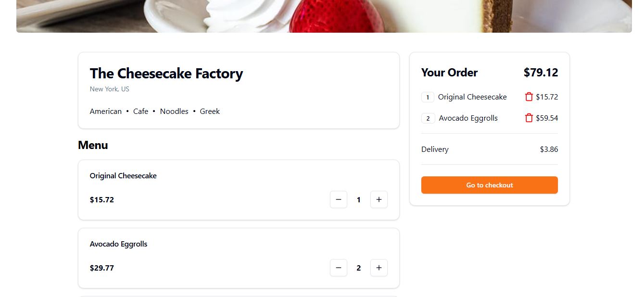644x297 pixels.
Task: Select the Cafe cuisine tag
Action: coord(141,111)
